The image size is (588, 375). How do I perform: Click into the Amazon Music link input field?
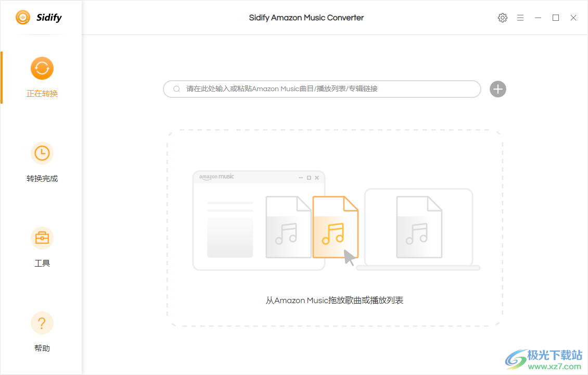click(x=322, y=89)
